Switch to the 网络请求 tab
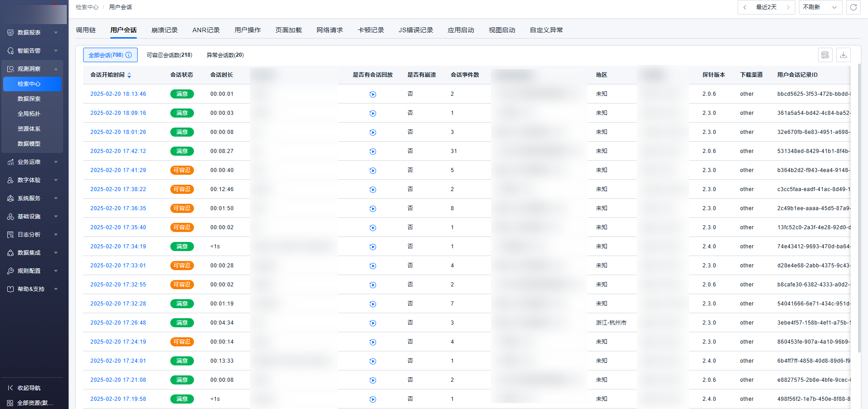This screenshot has width=868, height=409. click(x=329, y=30)
